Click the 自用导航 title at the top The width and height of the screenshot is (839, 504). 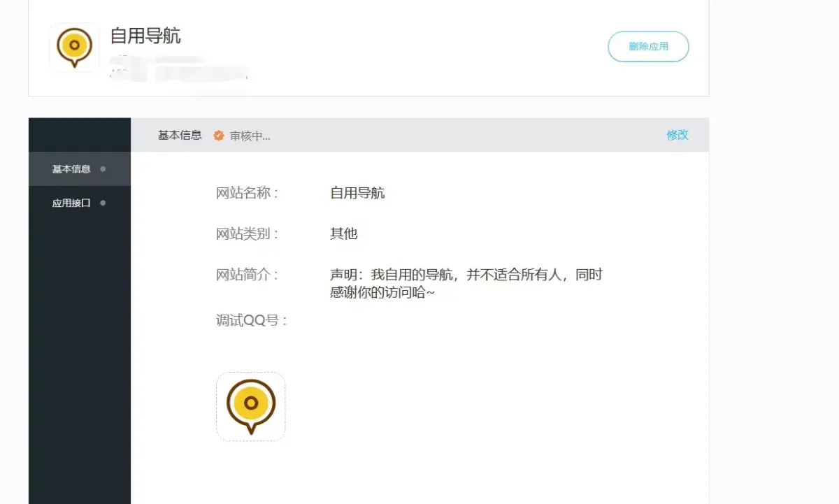(x=145, y=36)
